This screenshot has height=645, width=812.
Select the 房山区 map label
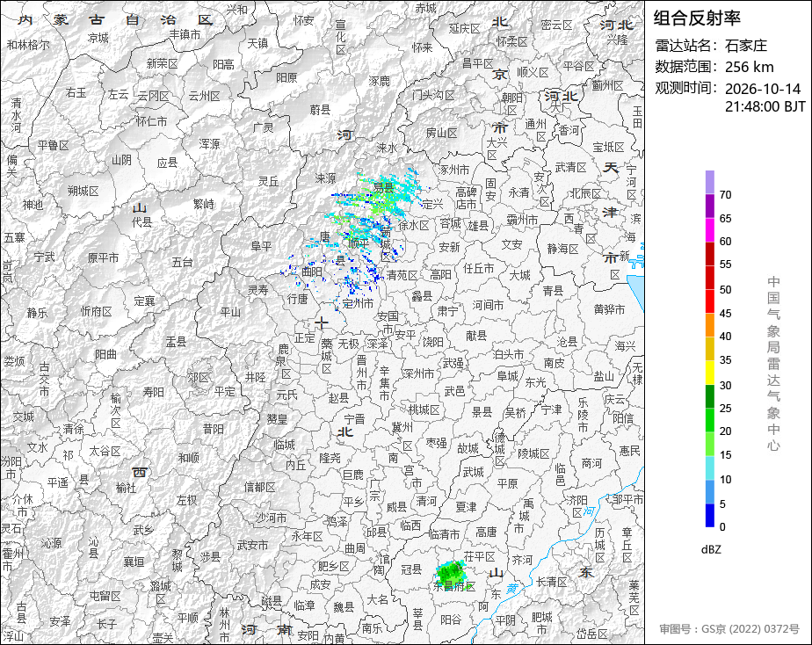[442, 133]
